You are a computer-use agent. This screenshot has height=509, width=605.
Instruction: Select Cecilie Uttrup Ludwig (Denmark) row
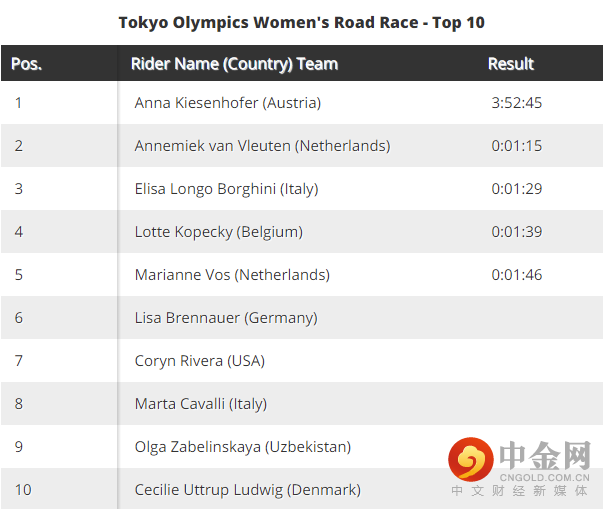coord(247,490)
